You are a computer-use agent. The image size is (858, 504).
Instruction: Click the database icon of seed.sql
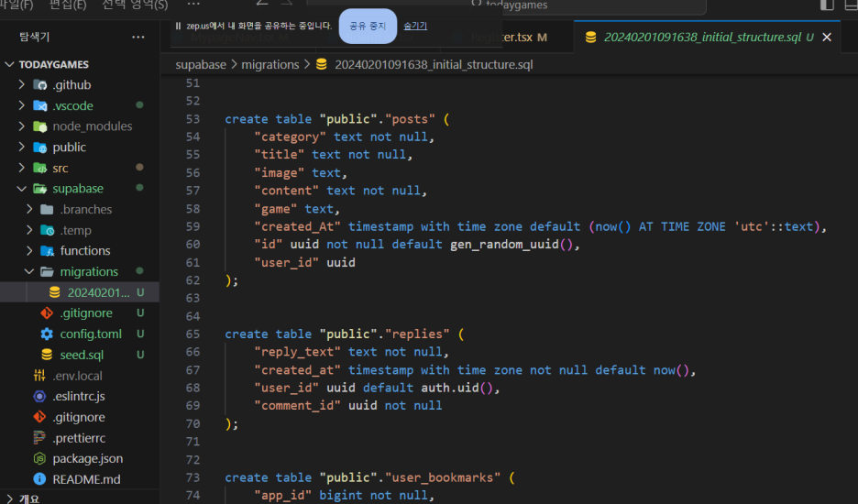tap(47, 355)
